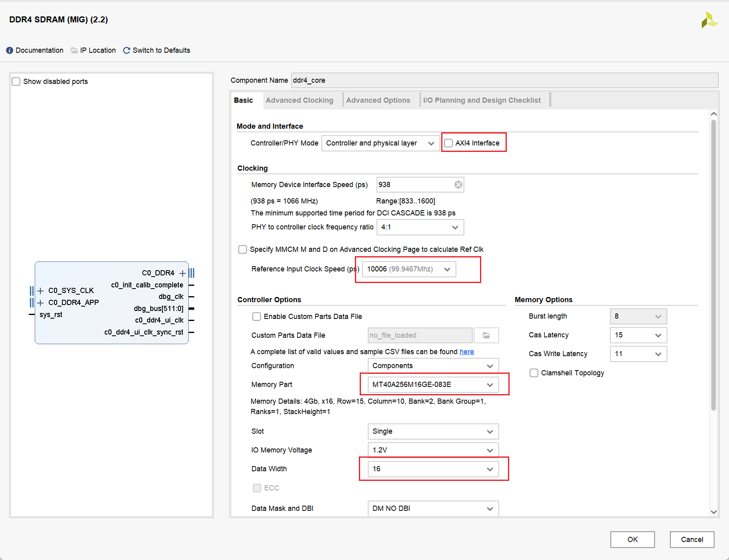Click the 'Range:[833..1600]' text

[x=406, y=201]
